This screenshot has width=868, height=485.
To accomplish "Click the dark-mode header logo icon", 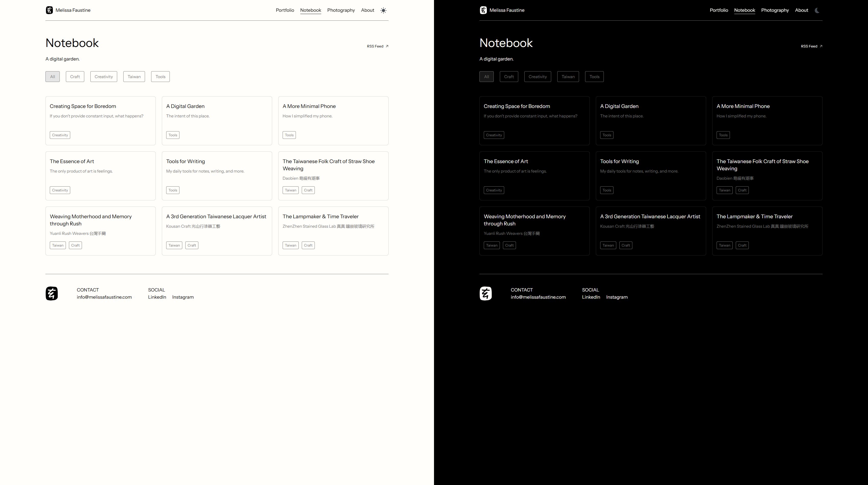I will pyautogui.click(x=483, y=10).
